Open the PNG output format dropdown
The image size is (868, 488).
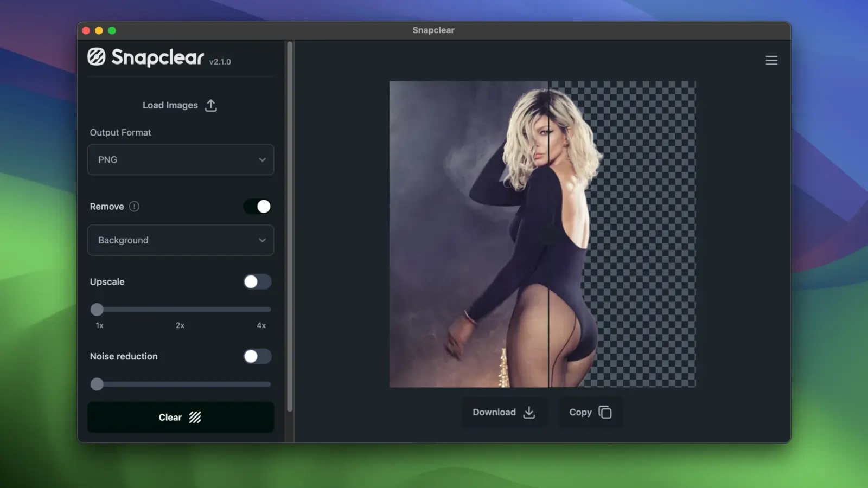point(180,160)
